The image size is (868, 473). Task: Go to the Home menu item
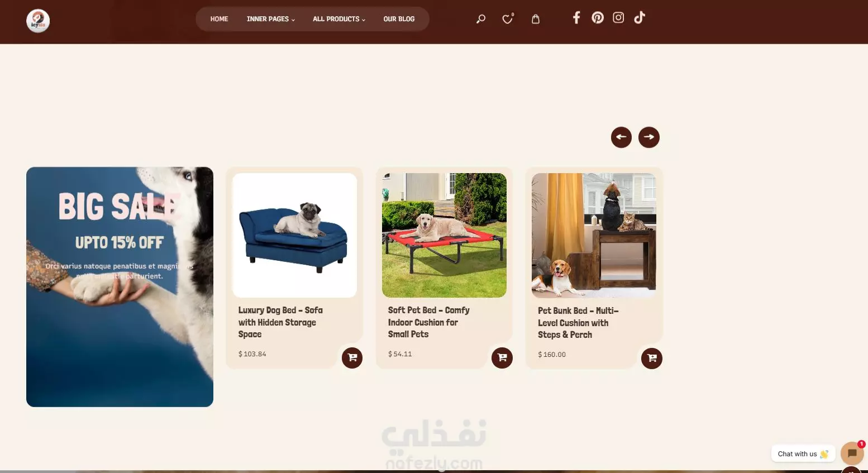click(x=219, y=19)
